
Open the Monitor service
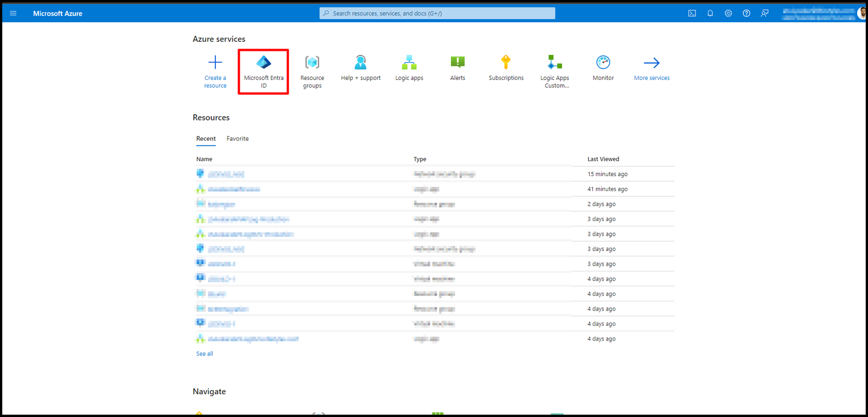pos(603,68)
